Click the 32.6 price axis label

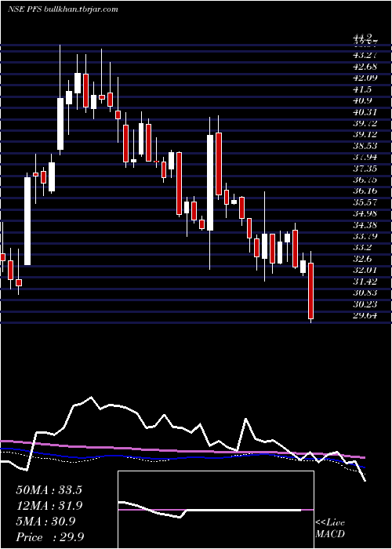tap(362, 260)
